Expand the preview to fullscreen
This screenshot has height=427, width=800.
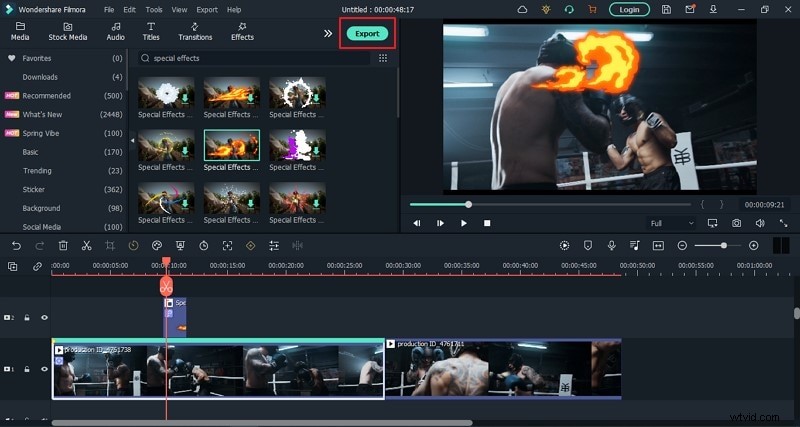pos(783,223)
